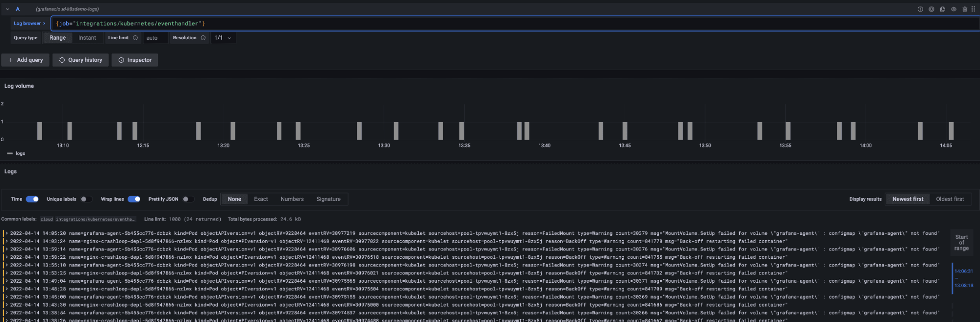Click the Line limit info icon
This screenshot has height=322, width=980.
[135, 38]
